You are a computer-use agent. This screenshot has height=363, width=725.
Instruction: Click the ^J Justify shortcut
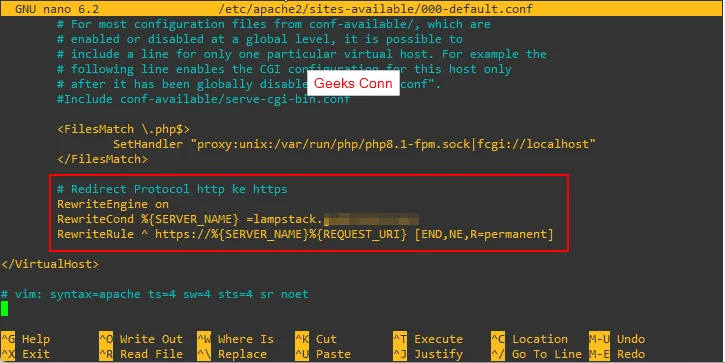[428, 354]
